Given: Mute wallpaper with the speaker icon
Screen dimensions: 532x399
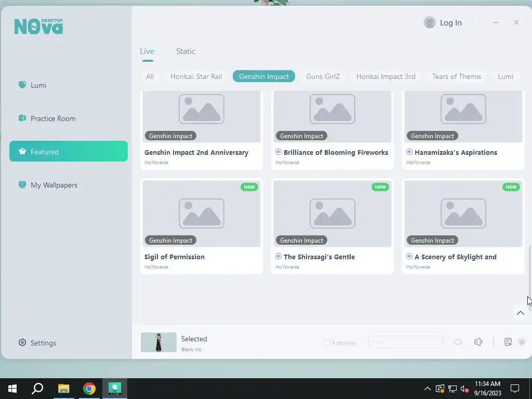Looking at the screenshot, I should pos(478,342).
